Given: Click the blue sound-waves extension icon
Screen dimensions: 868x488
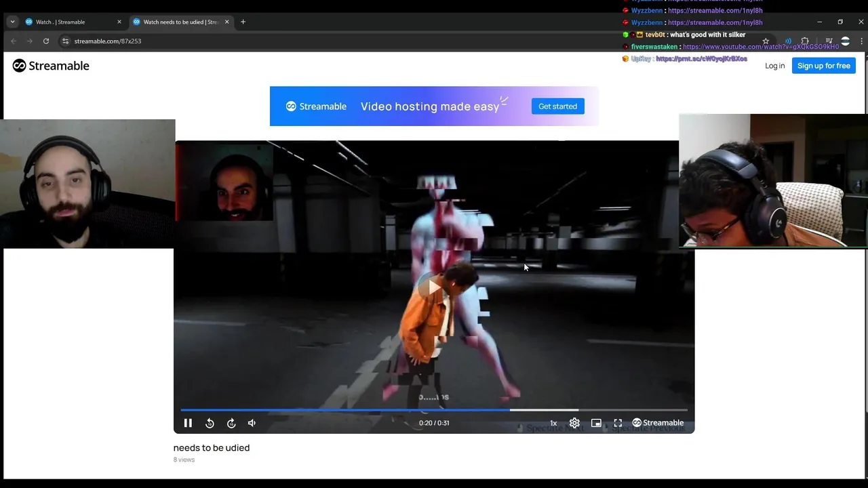Looking at the screenshot, I should pyautogui.click(x=788, y=41).
